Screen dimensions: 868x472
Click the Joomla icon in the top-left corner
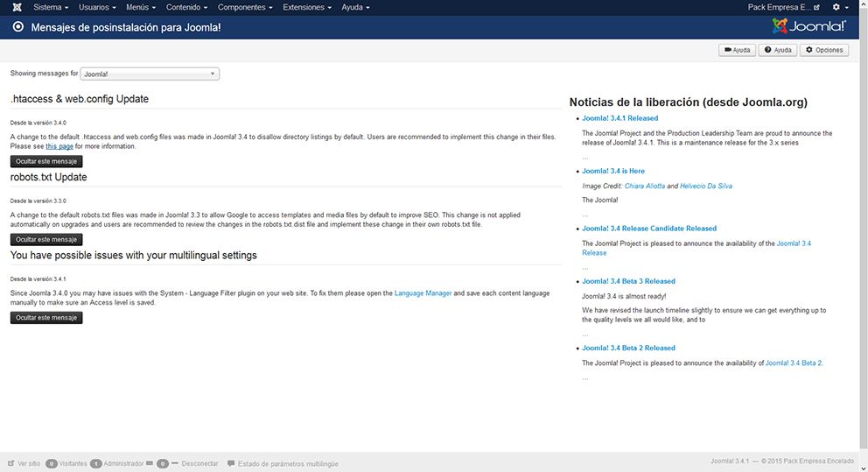click(x=17, y=7)
